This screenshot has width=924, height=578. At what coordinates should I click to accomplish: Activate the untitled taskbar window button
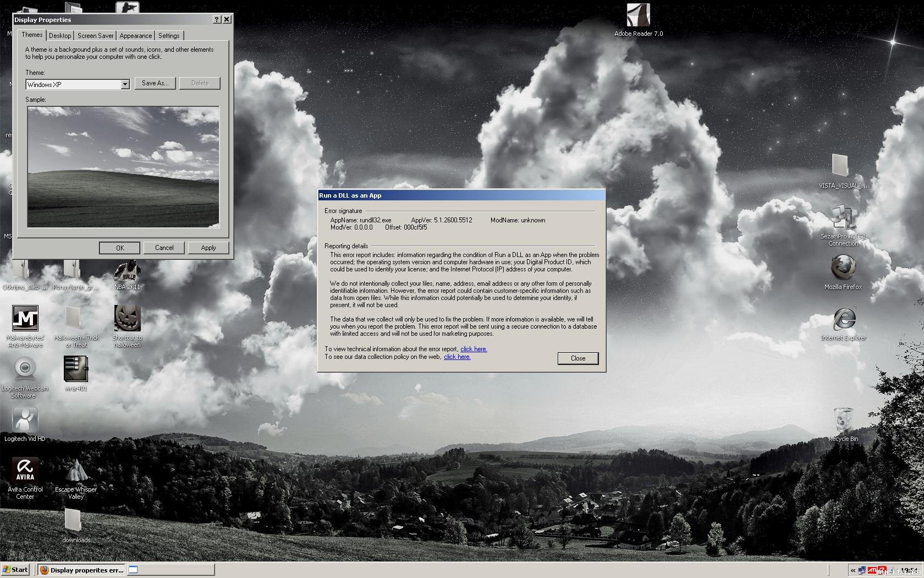[170, 570]
